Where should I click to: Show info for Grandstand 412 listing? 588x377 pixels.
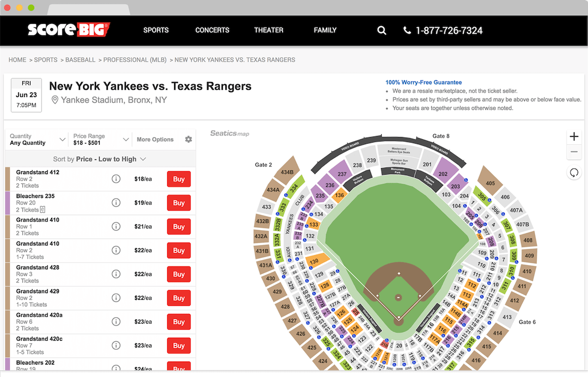pyautogui.click(x=116, y=179)
